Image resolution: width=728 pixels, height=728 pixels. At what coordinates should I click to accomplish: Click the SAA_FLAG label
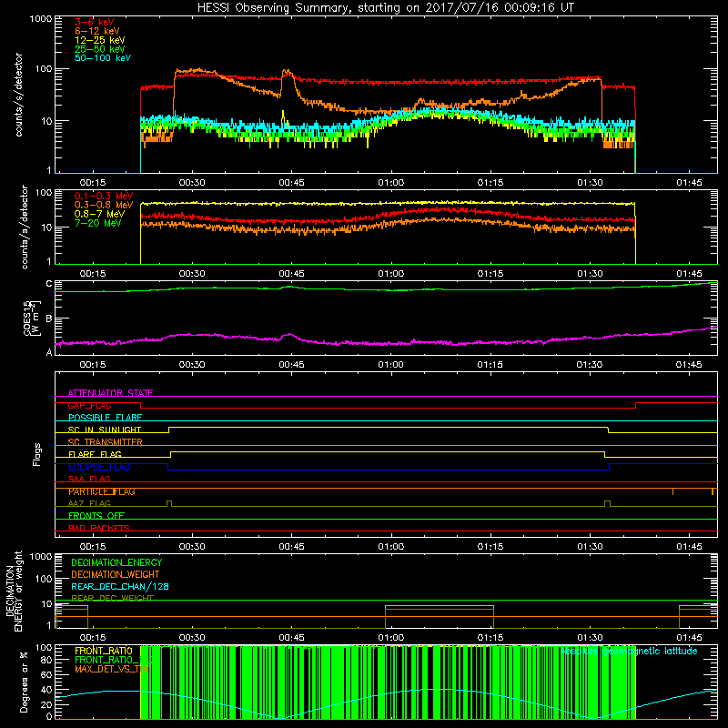click(89, 479)
